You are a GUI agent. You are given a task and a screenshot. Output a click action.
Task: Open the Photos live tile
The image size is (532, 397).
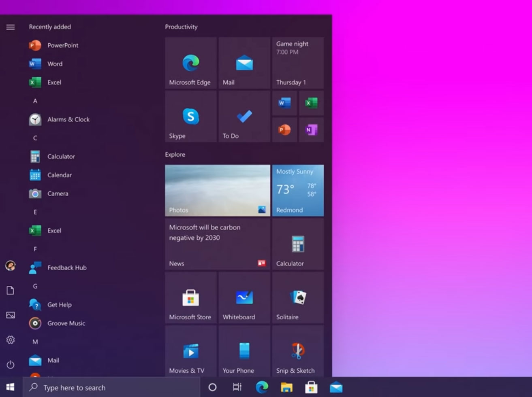[218, 191]
